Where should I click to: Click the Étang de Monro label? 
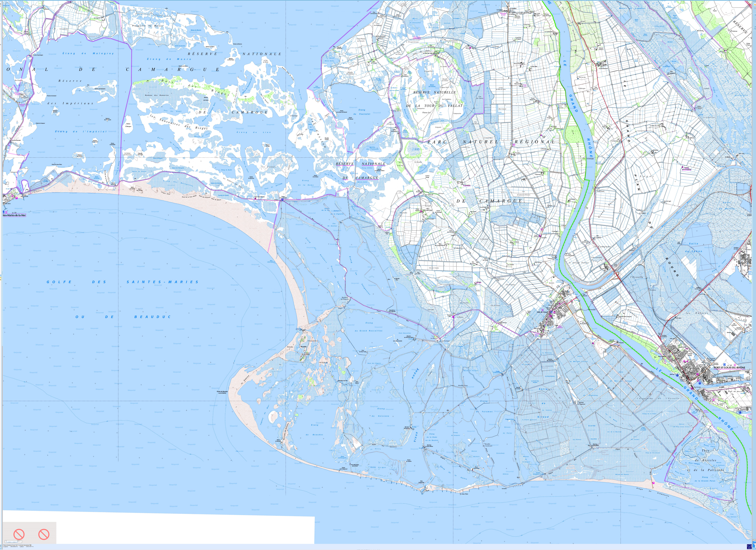[x=169, y=59]
